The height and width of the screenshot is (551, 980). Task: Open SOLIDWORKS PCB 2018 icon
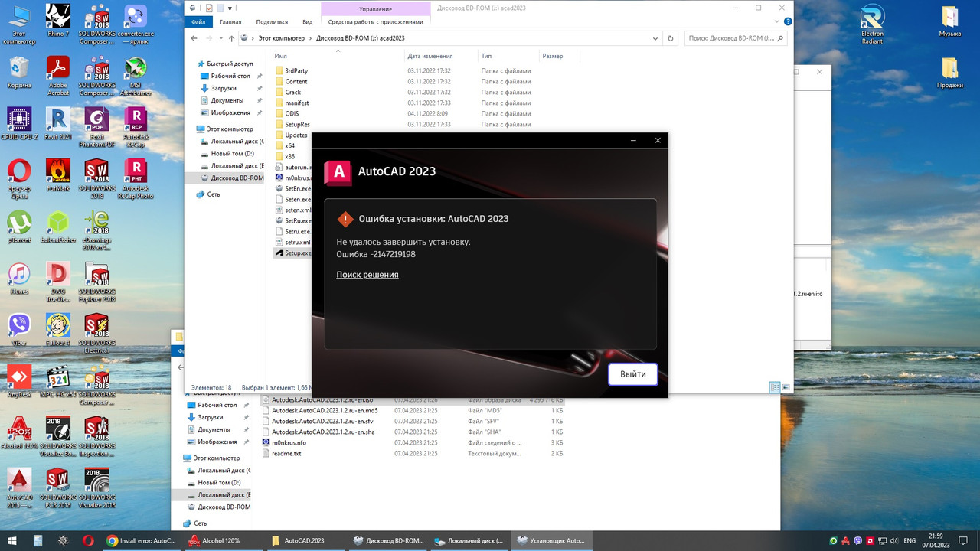point(58,487)
